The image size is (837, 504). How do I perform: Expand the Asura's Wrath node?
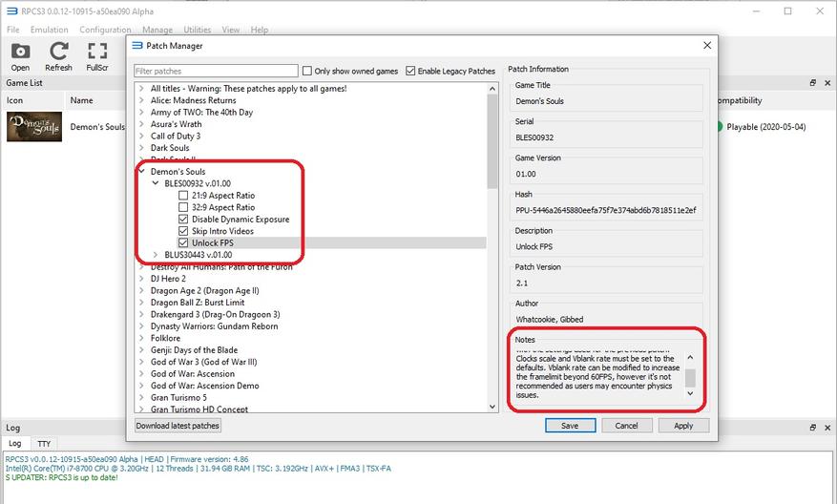pos(141,124)
